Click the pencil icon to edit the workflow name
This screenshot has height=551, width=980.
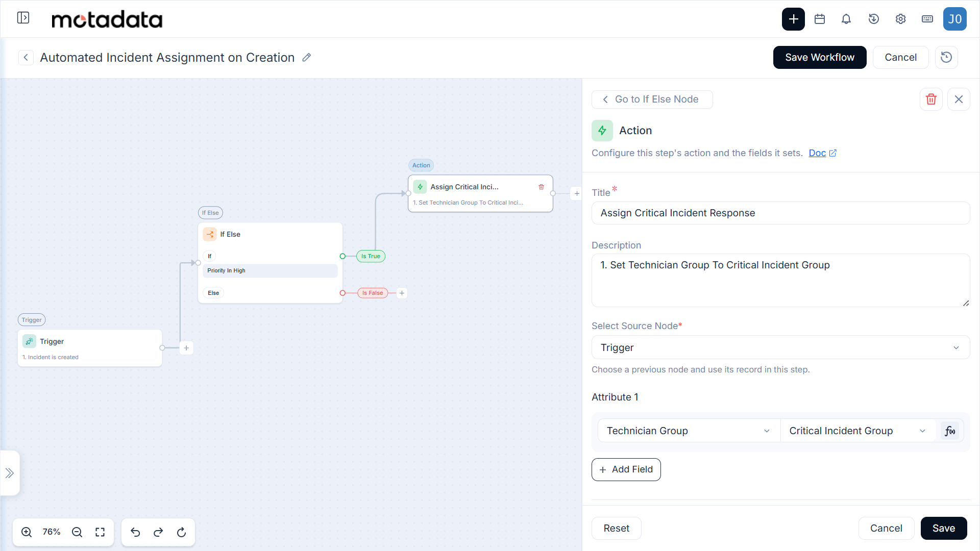(306, 58)
